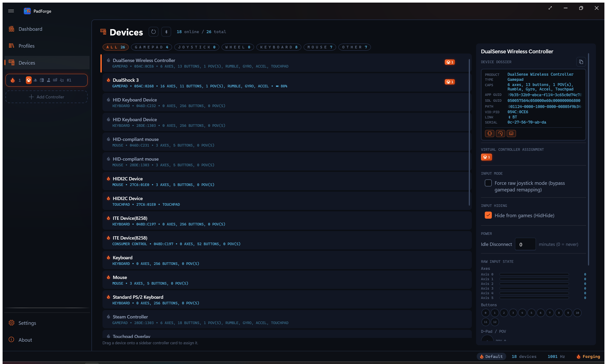Click flame icon beside DualShock 3

[x=108, y=80]
